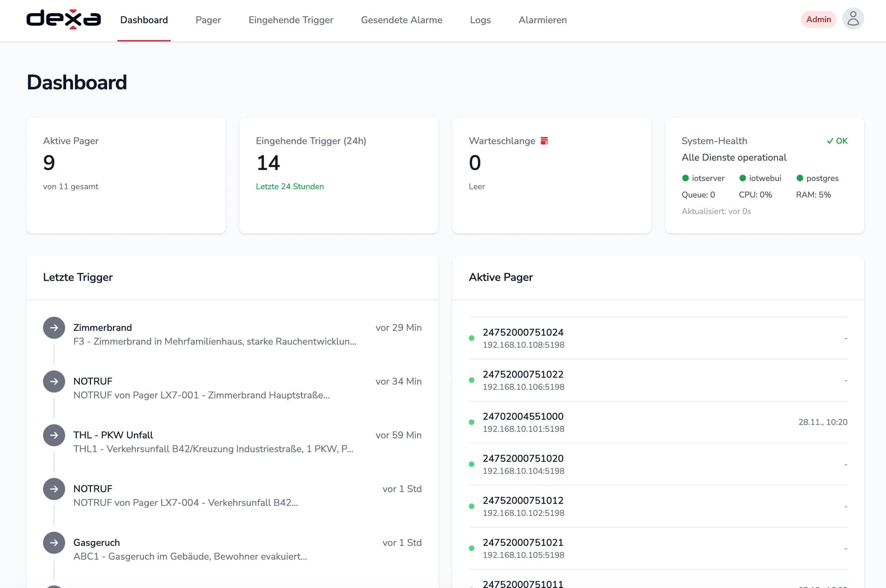The height and width of the screenshot is (588, 886).
Task: Open the Eingehende Trigger tab
Action: pos(291,20)
